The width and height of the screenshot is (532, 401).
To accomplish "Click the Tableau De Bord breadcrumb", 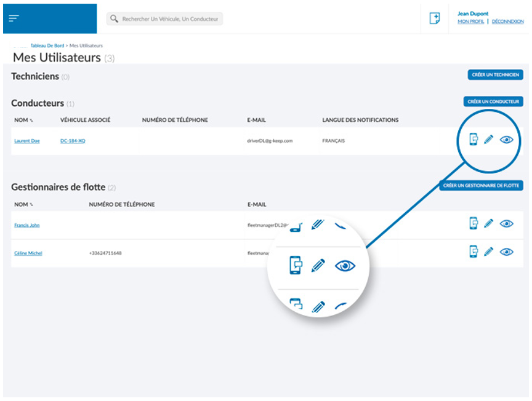I will coord(47,46).
